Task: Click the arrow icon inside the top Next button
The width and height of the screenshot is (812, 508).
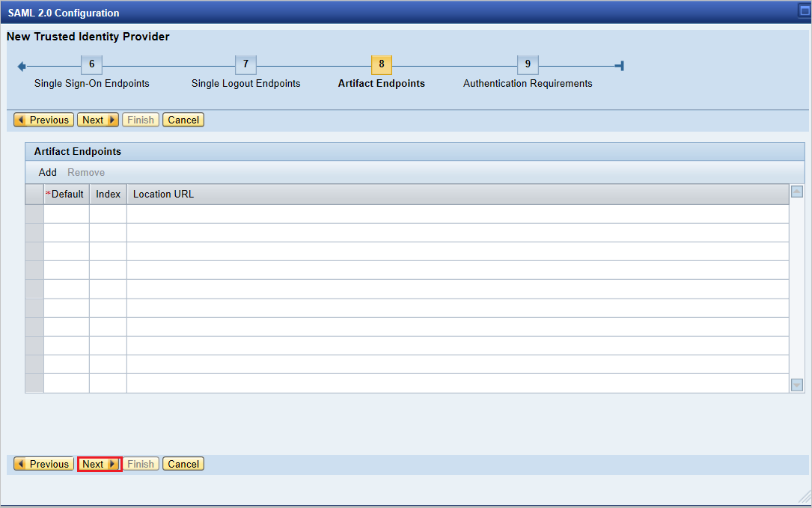Action: pyautogui.click(x=113, y=120)
